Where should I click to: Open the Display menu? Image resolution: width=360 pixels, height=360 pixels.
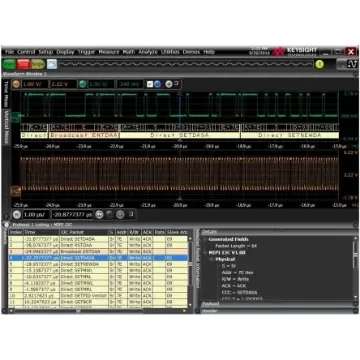coord(65,52)
